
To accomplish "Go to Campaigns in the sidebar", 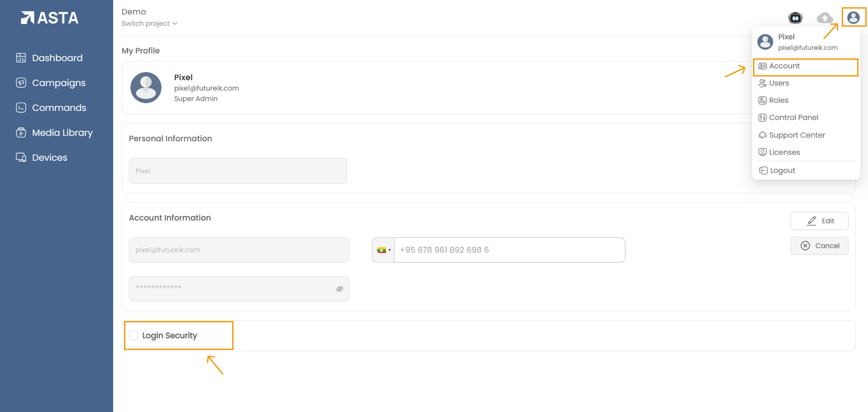I will point(58,83).
